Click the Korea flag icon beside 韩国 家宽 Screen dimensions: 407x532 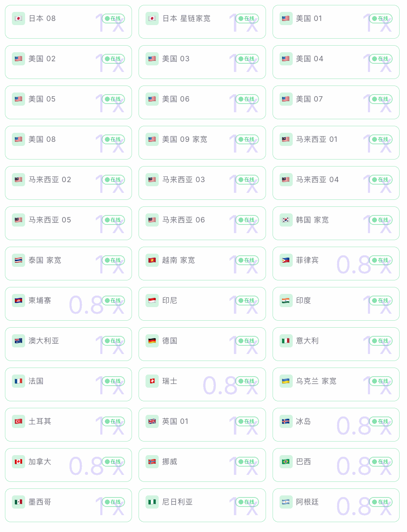286,220
